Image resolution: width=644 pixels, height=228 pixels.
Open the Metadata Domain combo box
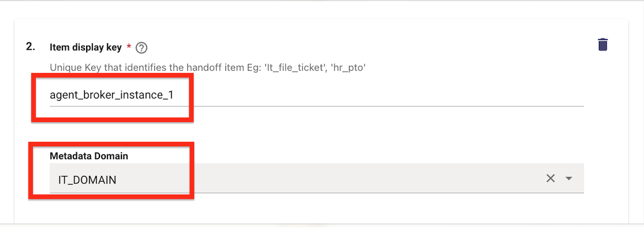317,178
